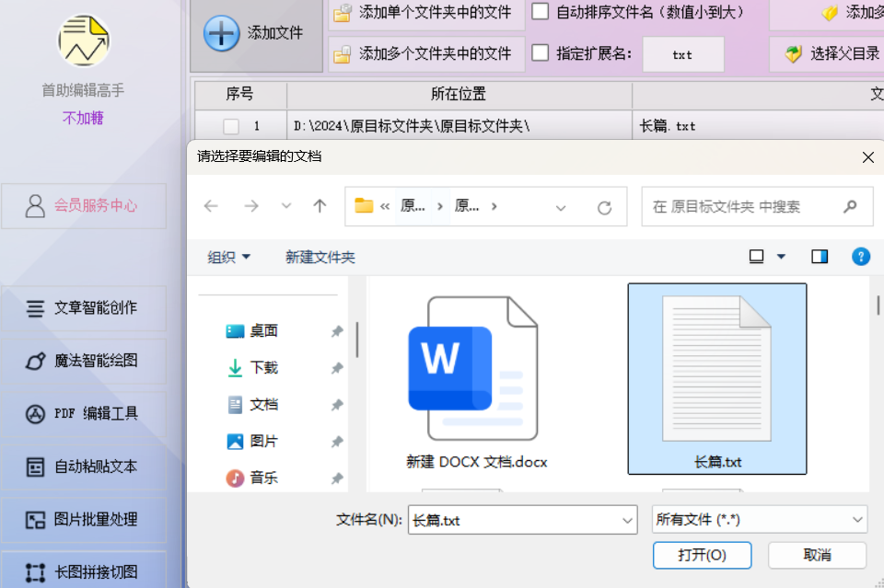Image resolution: width=884 pixels, height=588 pixels.
Task: Tick the row 1 checkbox in file list
Action: (231, 126)
